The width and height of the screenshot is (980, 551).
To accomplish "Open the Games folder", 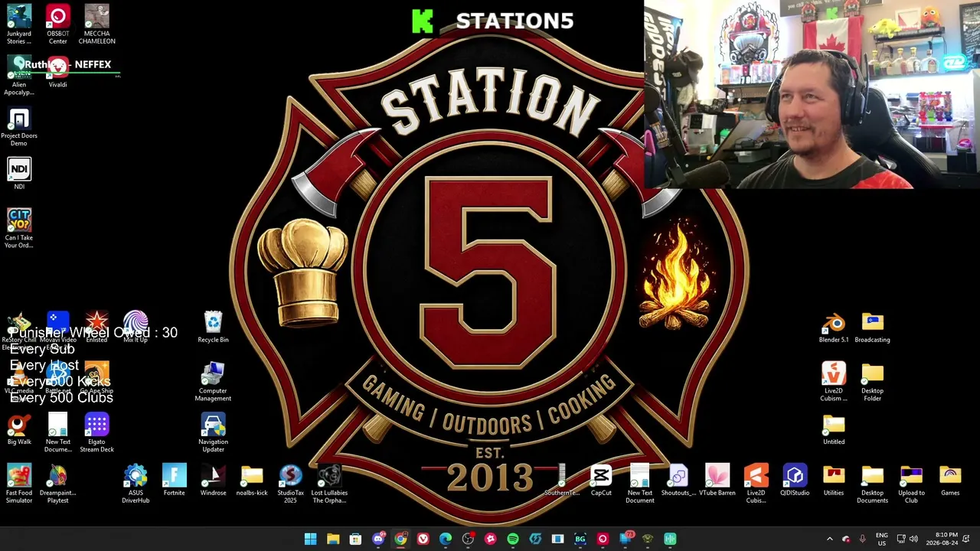I will (x=950, y=481).
